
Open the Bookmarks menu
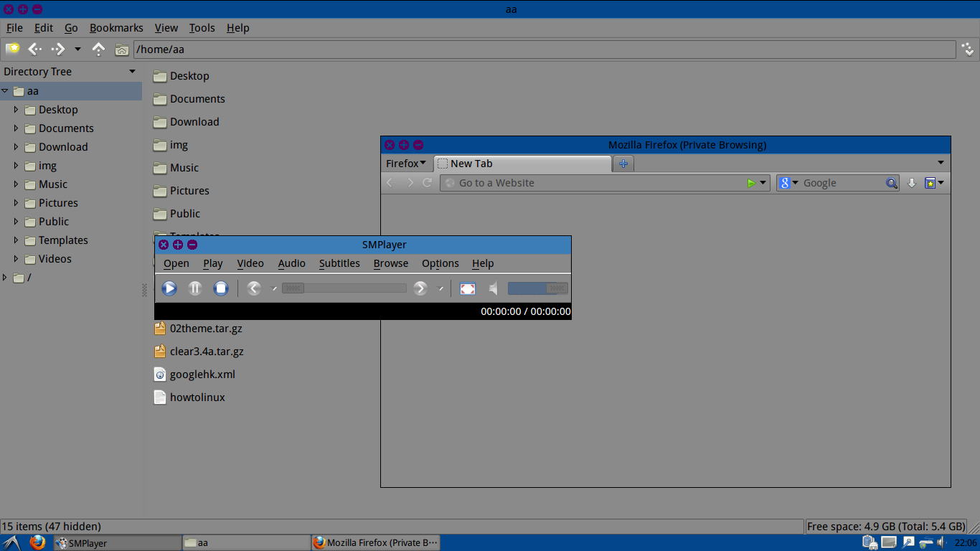(116, 28)
